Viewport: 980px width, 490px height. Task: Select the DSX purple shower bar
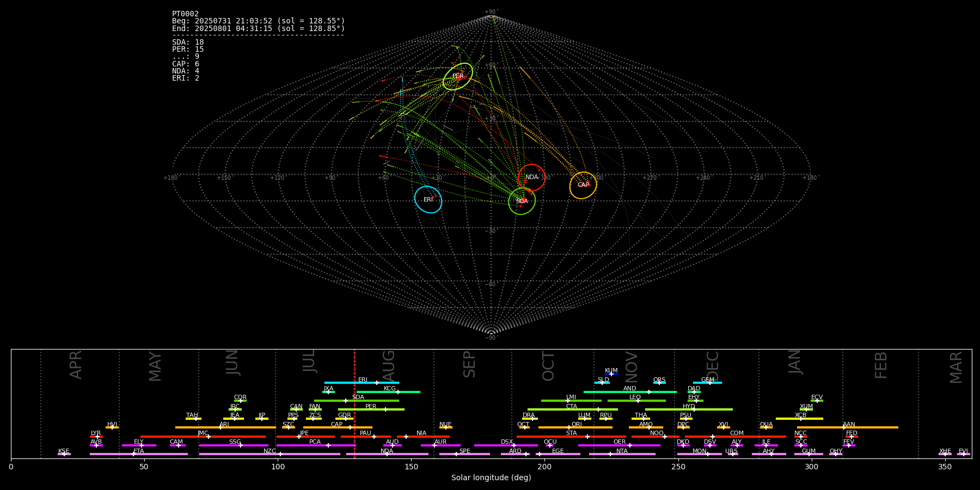pyautogui.click(x=506, y=445)
